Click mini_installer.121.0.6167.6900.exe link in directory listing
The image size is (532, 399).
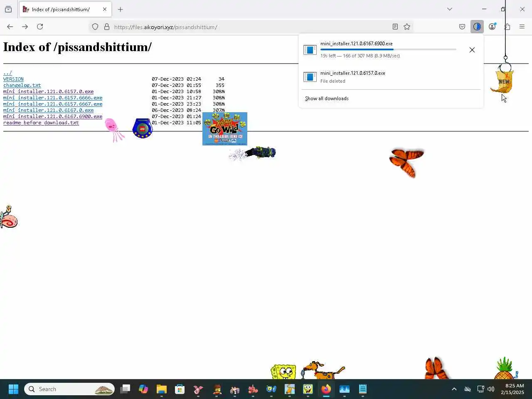[53, 116]
